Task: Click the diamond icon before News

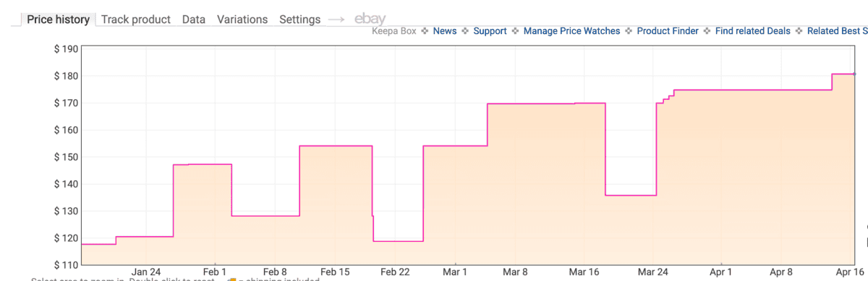Action: click(x=425, y=31)
